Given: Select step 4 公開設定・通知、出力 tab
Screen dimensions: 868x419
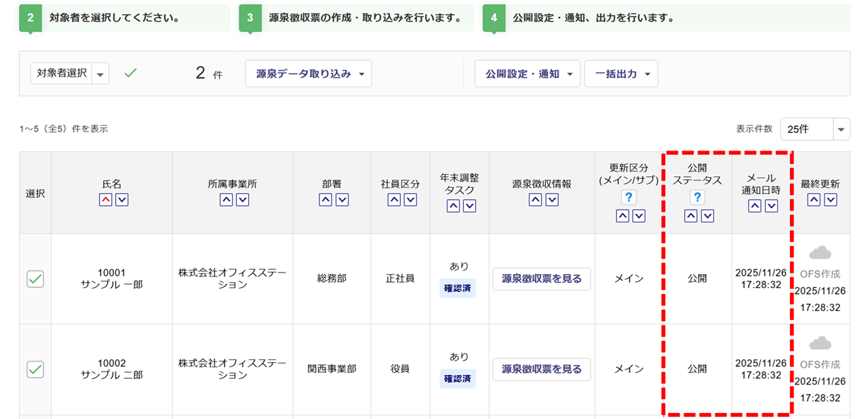Looking at the screenshot, I should pos(665,18).
